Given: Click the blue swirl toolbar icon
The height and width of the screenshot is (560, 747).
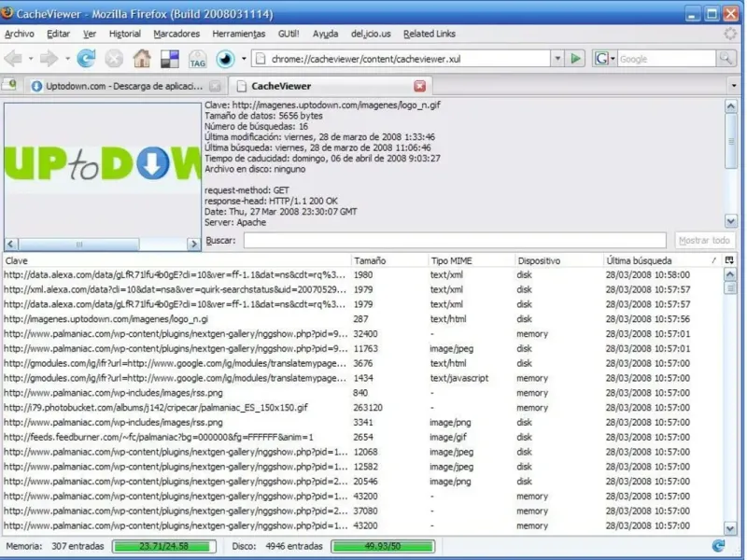Looking at the screenshot, I should click(x=225, y=59).
